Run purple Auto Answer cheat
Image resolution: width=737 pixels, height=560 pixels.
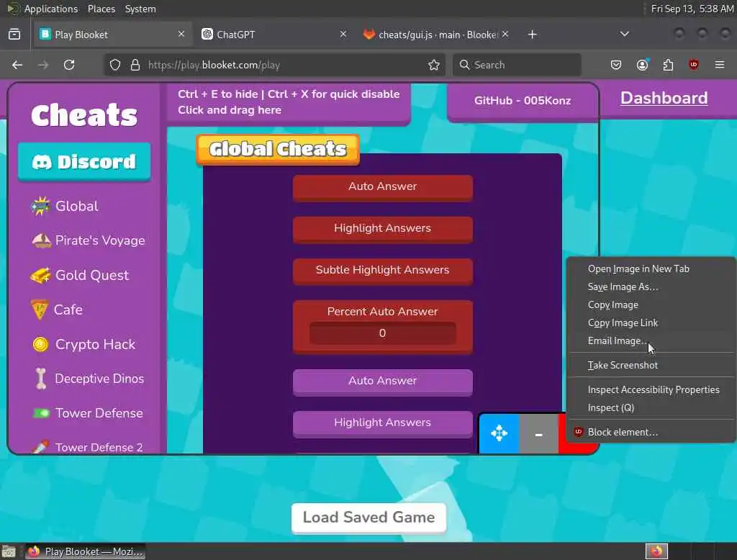[x=383, y=381]
